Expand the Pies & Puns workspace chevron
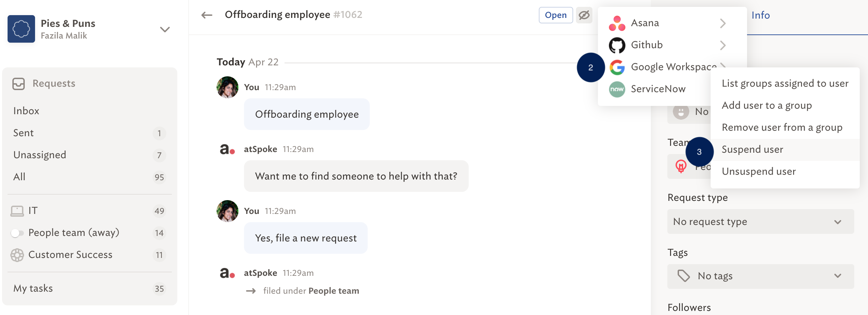Image resolution: width=868 pixels, height=315 pixels. 165,29
